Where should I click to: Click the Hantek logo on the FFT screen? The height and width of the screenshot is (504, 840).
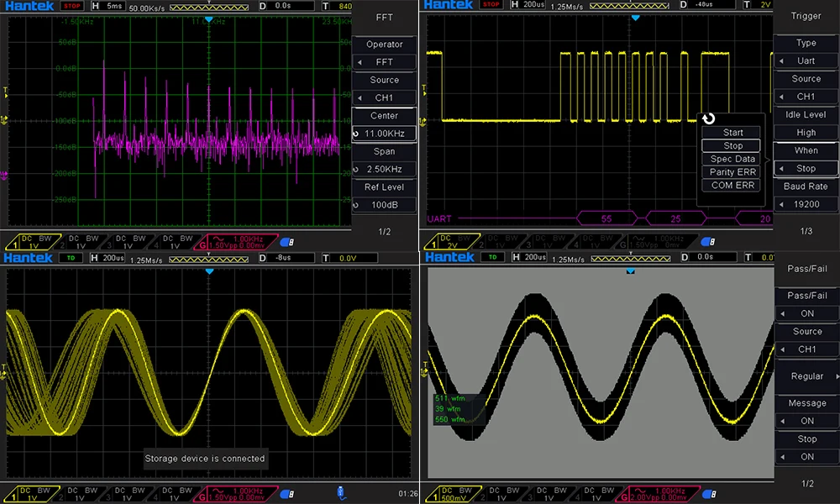(x=29, y=6)
